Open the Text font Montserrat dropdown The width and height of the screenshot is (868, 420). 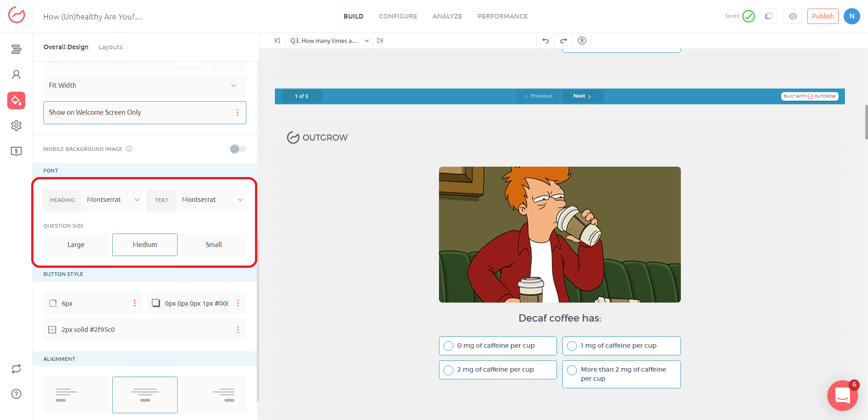coord(211,200)
